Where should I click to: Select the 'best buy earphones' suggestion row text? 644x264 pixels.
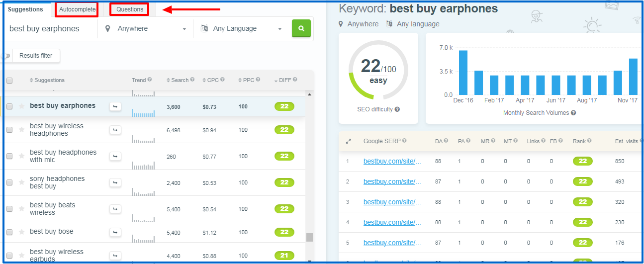63,105
